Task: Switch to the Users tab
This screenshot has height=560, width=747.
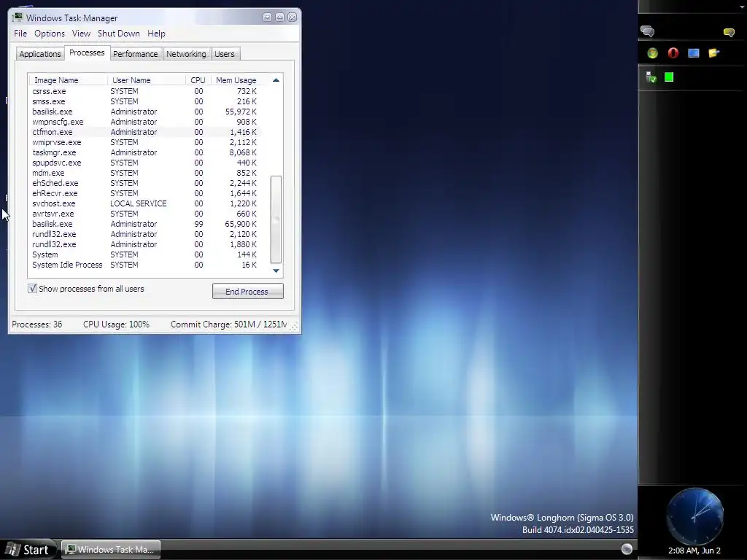Action: click(x=225, y=54)
